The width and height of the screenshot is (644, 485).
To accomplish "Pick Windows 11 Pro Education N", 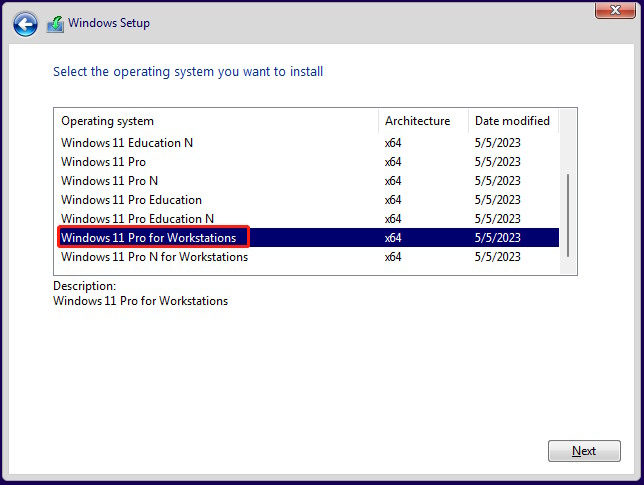I will click(306, 218).
